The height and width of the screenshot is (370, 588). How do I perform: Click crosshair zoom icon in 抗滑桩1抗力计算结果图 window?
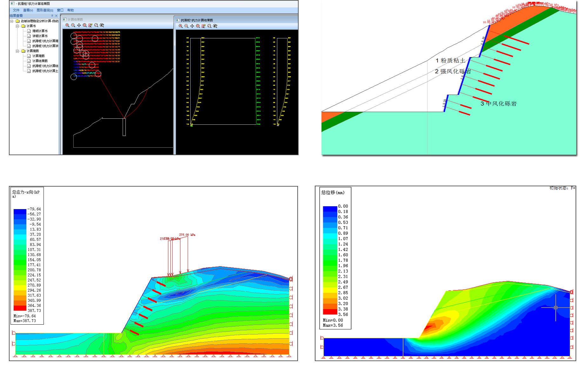[198, 26]
